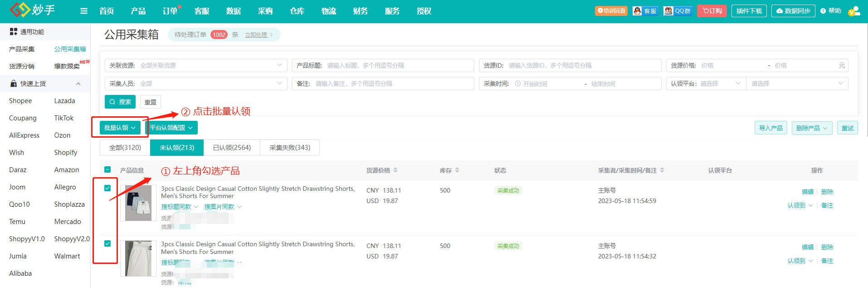The height and width of the screenshot is (288, 868).
Task: Uncheck the first product row checkbox
Action: pos(107,188)
